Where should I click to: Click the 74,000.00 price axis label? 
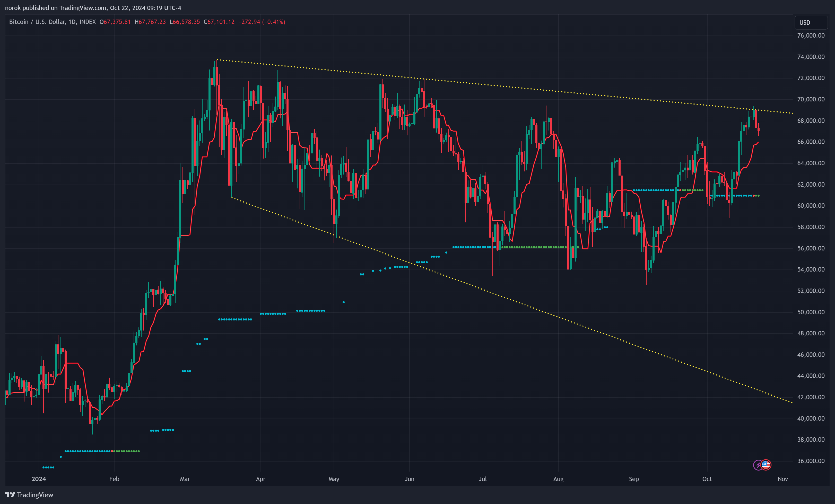pos(811,57)
